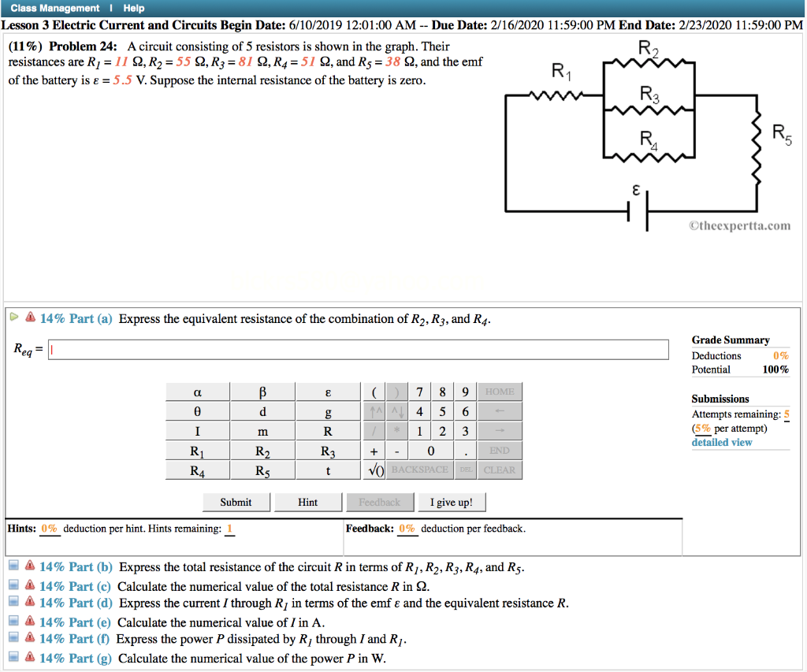Click the Hint button
This screenshot has height=672, width=807.
[307, 502]
